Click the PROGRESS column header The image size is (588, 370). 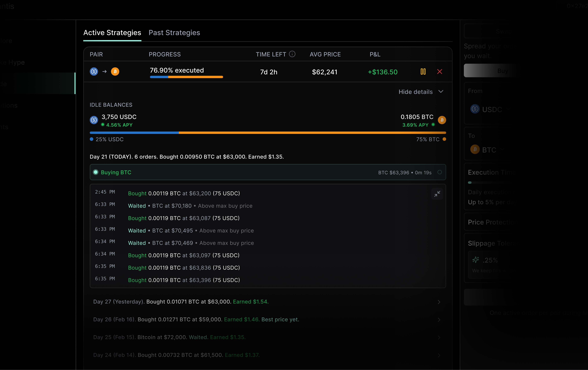point(165,54)
